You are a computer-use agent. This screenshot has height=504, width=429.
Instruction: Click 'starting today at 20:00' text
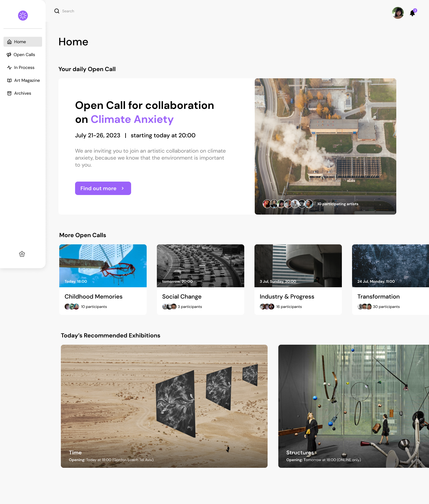[x=163, y=135]
